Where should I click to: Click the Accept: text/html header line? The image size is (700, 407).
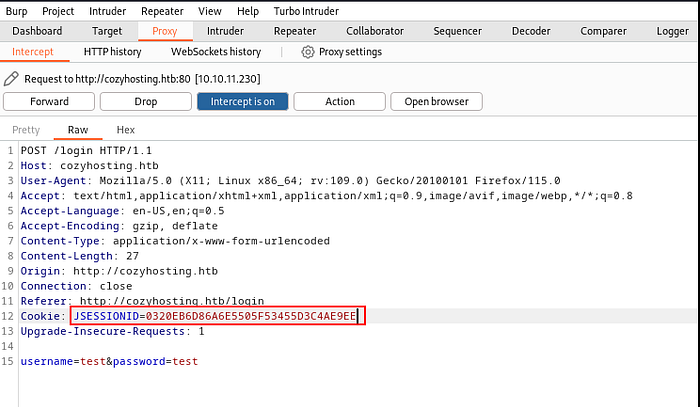326,195
